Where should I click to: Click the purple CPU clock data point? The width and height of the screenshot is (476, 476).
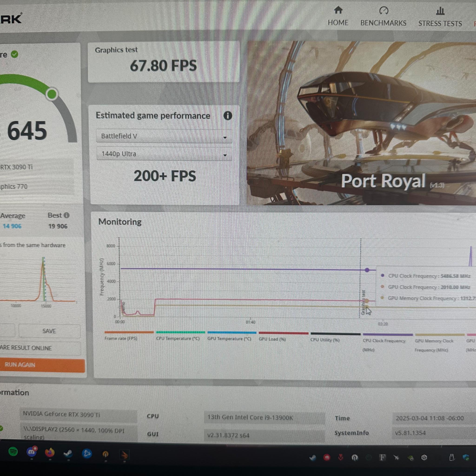point(367,270)
